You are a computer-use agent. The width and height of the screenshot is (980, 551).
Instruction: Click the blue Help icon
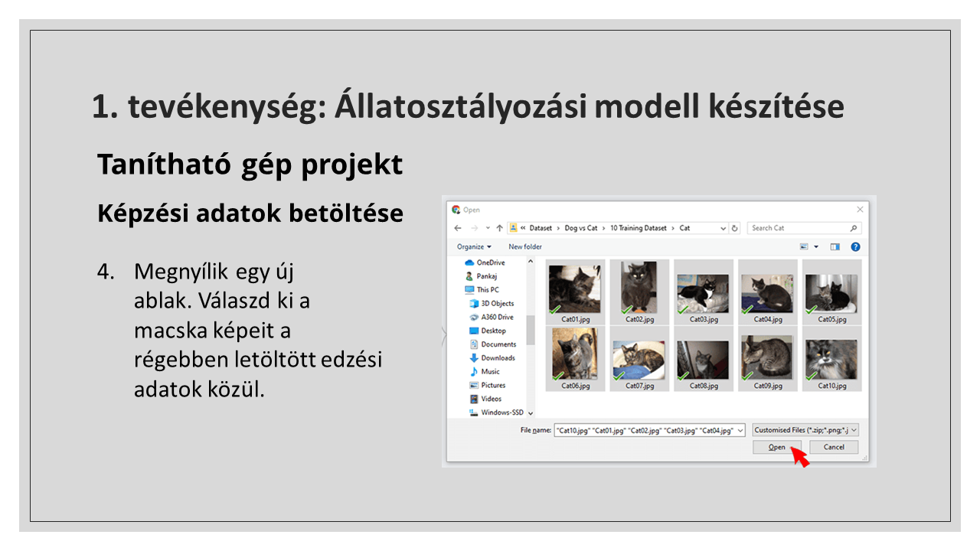[x=855, y=246]
